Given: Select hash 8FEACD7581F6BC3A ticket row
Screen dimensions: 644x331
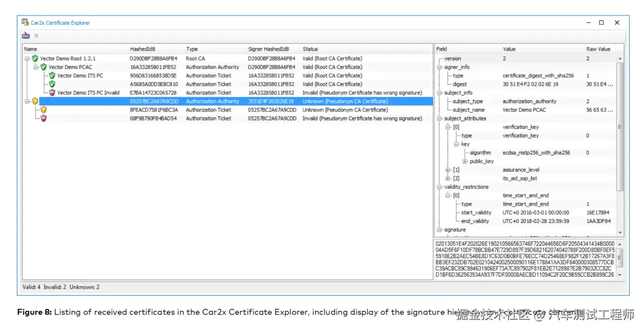Looking at the screenshot, I should point(228,110).
